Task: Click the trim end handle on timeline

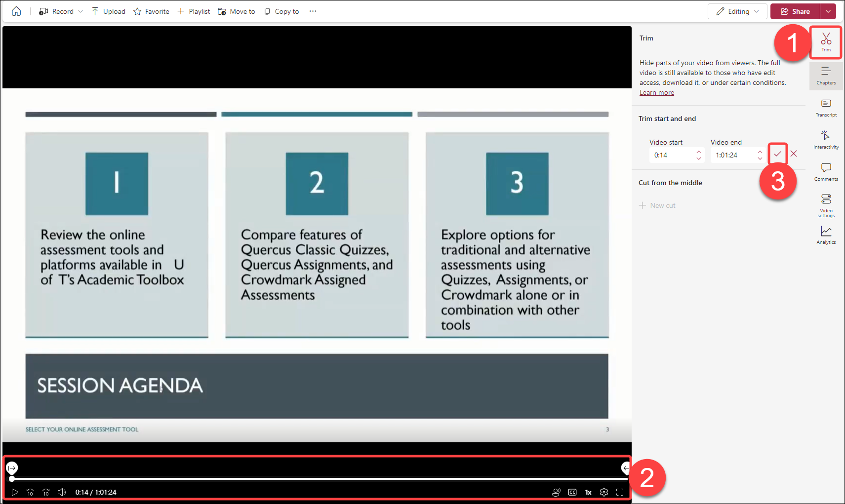Action: tap(626, 467)
